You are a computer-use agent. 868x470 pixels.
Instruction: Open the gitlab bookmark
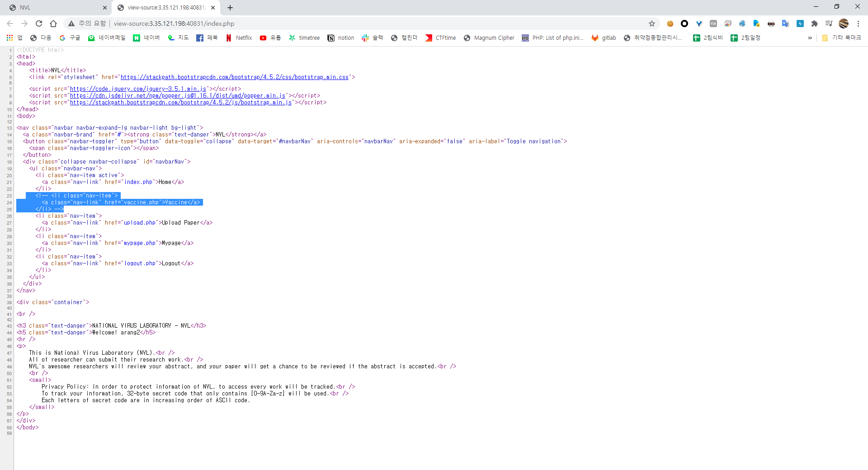click(x=604, y=38)
